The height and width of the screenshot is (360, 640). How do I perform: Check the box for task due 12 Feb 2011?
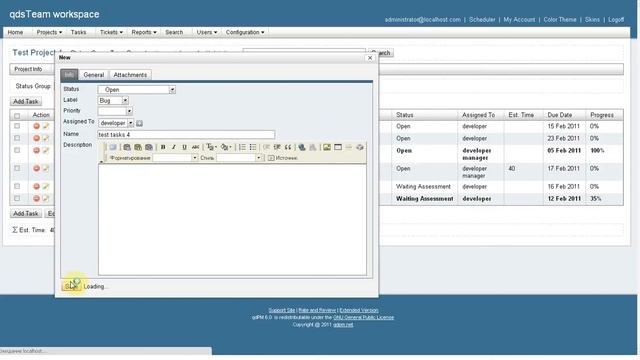click(x=17, y=198)
